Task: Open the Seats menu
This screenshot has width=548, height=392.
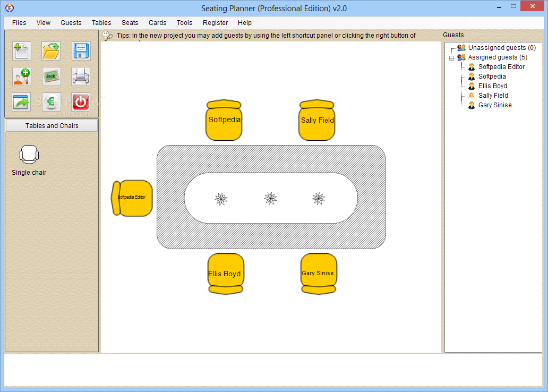Action: [x=130, y=23]
